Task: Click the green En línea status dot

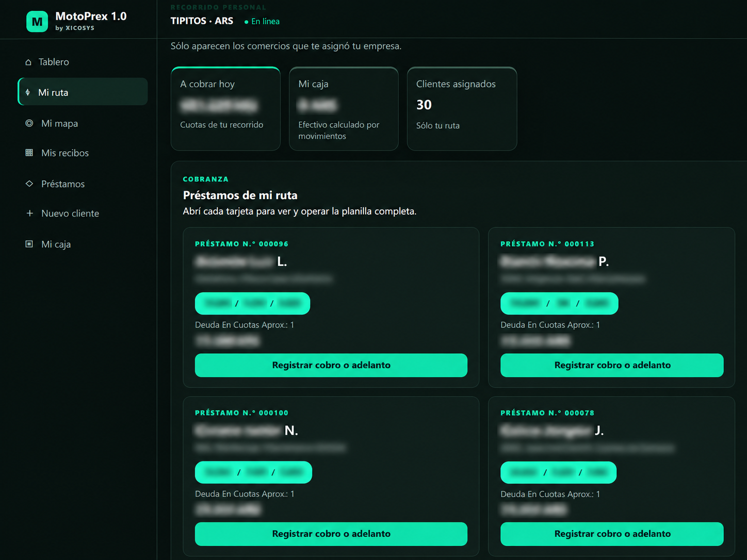Action: pos(246,22)
